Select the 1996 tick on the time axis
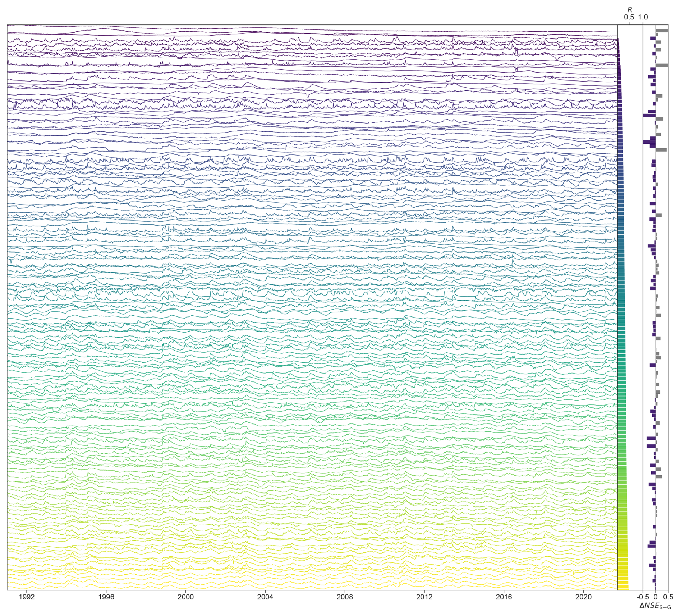The image size is (680, 616). 106,597
